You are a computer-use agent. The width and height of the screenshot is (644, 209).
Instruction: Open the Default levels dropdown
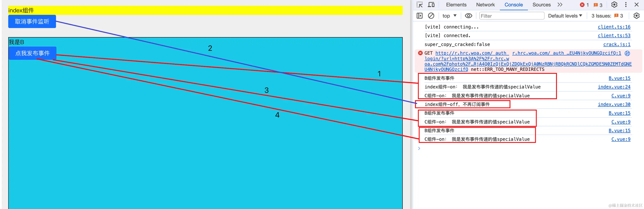click(x=565, y=16)
